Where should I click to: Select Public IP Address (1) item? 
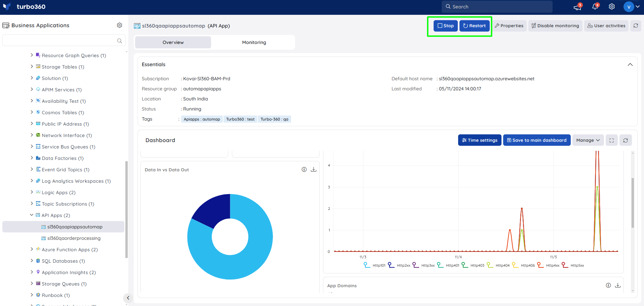(x=65, y=124)
